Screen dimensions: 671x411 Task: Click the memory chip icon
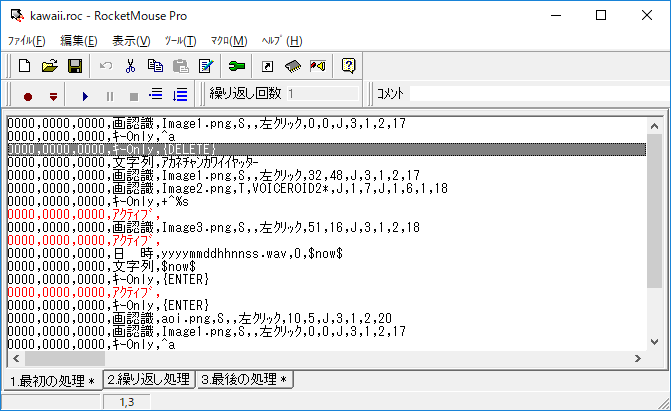(293, 66)
